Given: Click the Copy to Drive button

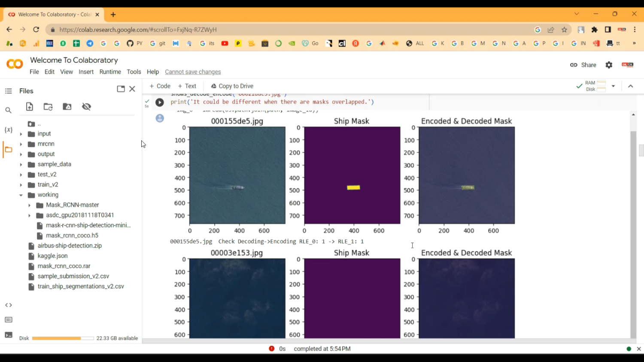Looking at the screenshot, I should (x=232, y=86).
